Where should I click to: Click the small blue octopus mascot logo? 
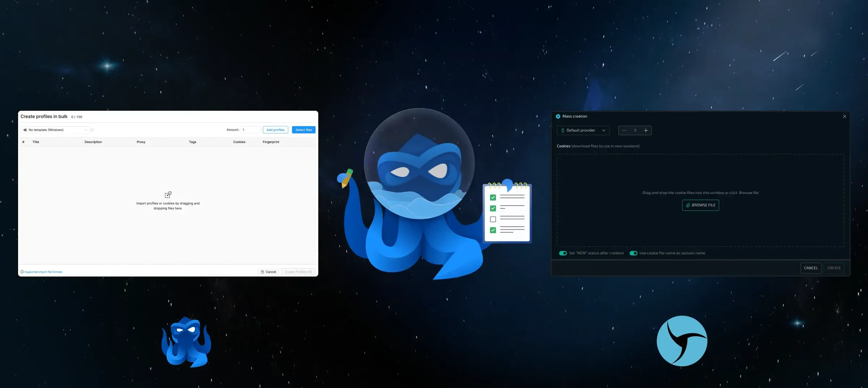click(186, 342)
